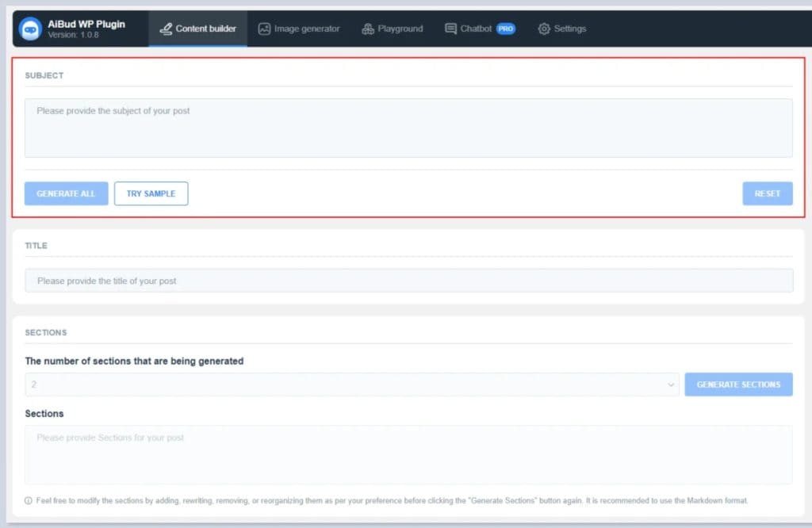812x528 pixels.
Task: Click the SUBJECT section heading
Action: coord(44,75)
